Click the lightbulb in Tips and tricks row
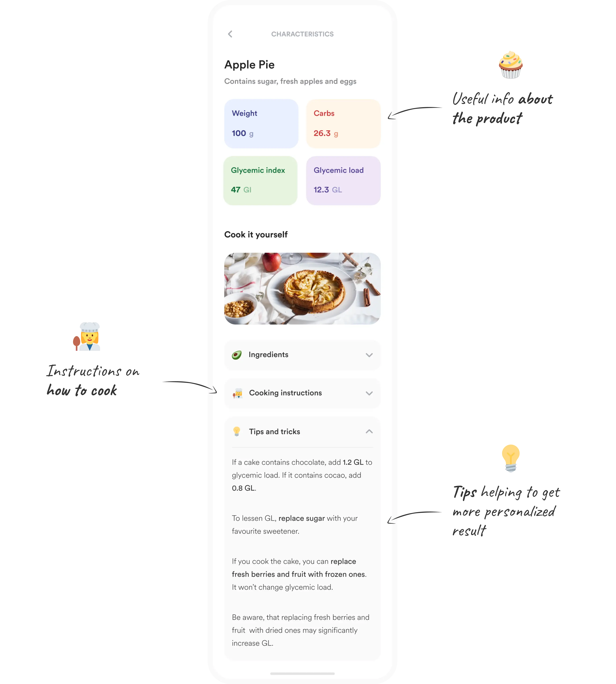The height and width of the screenshot is (684, 616). (x=237, y=431)
